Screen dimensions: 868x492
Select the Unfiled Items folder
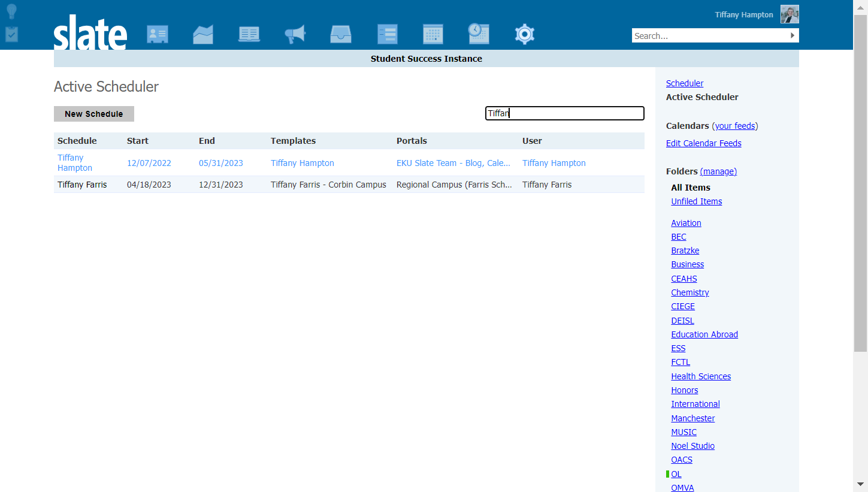[697, 201]
